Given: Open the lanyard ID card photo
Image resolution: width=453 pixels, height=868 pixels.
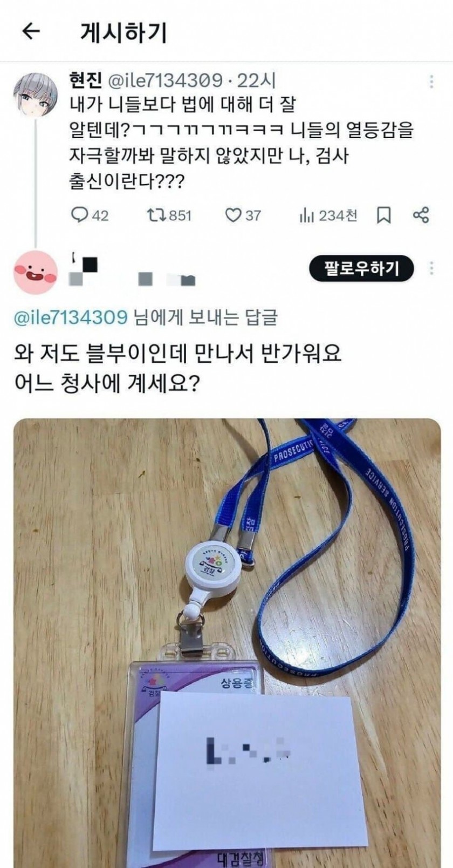Looking at the screenshot, I should pyautogui.click(x=226, y=643).
